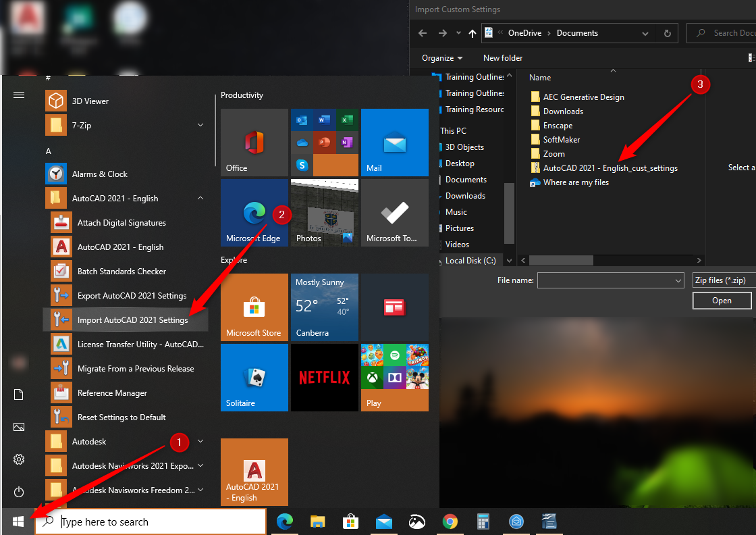Open the Solitaire tile
This screenshot has height=535, width=756.
(x=254, y=378)
